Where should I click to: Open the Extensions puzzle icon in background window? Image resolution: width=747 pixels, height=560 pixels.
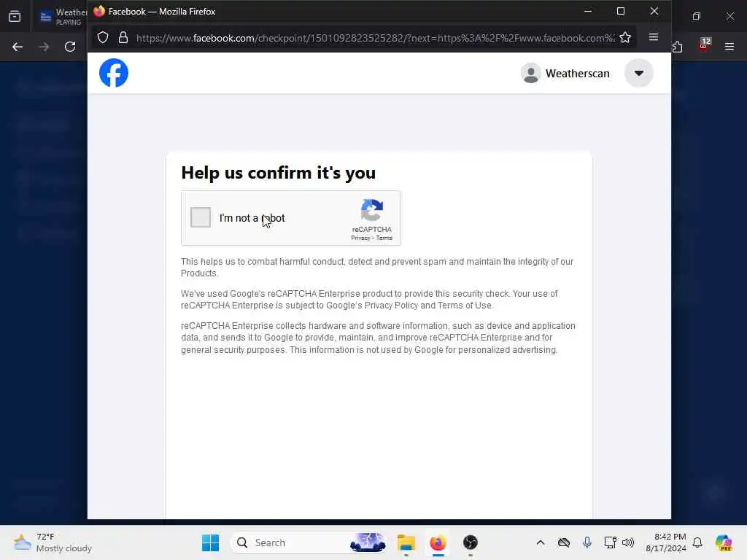pyautogui.click(x=678, y=47)
